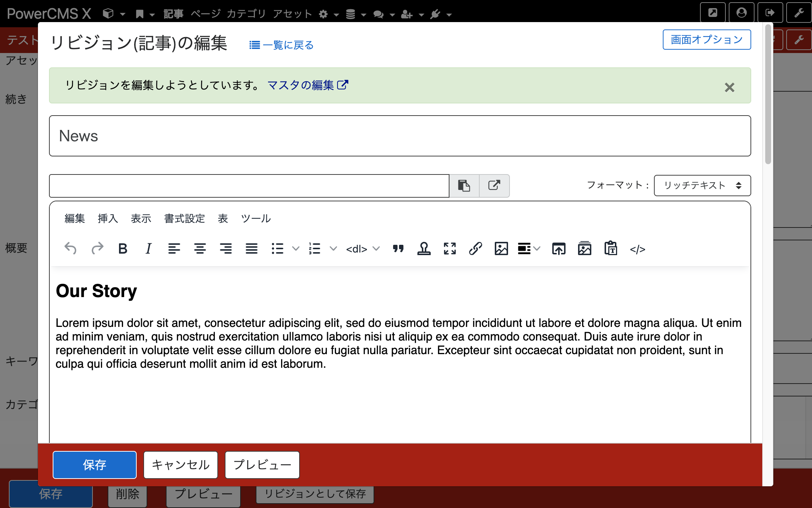
Task: Open the 書式設定 editor menu
Action: (x=185, y=219)
